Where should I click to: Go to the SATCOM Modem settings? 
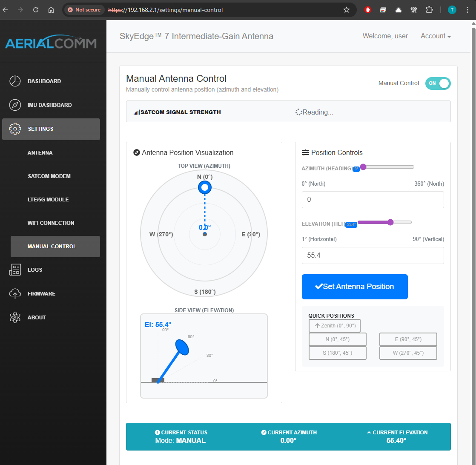[49, 176]
